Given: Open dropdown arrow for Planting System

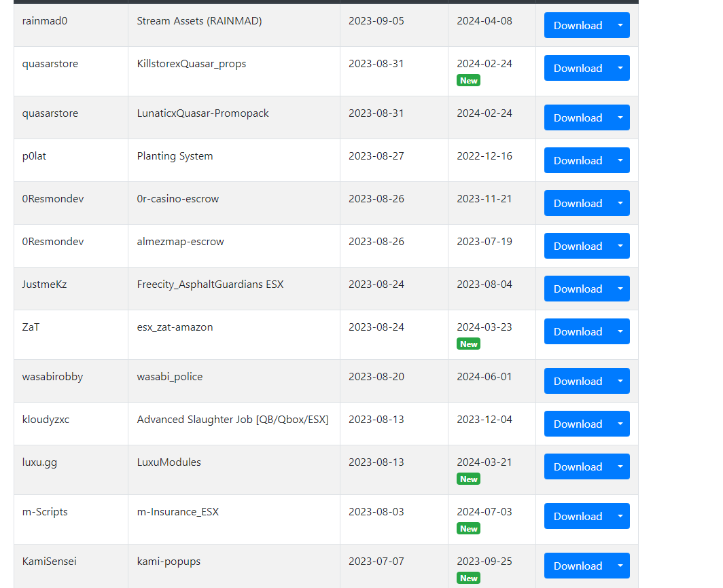Looking at the screenshot, I should coord(620,160).
